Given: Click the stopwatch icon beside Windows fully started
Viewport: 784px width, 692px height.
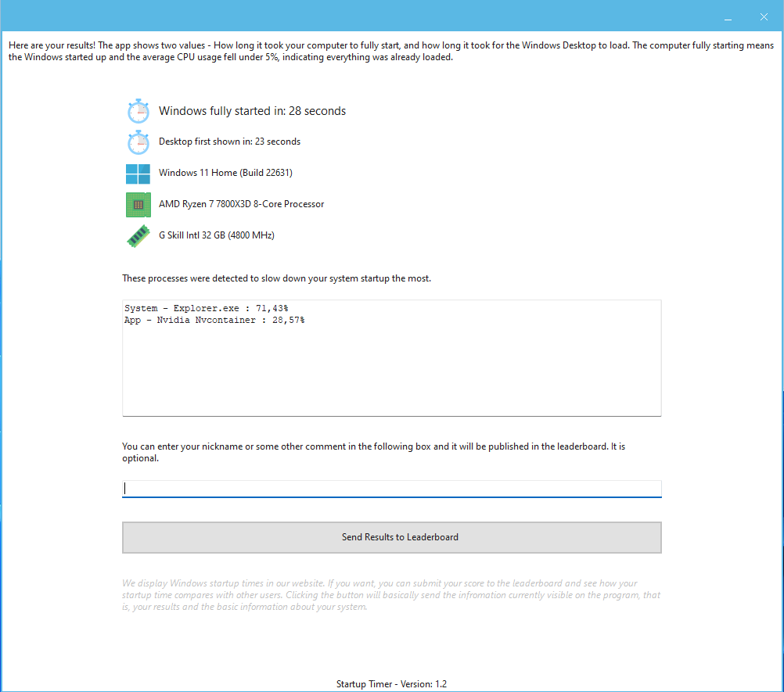Looking at the screenshot, I should (x=138, y=111).
